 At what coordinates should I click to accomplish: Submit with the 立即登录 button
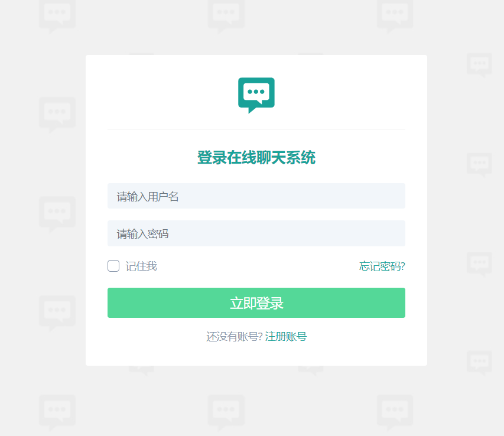(x=256, y=303)
